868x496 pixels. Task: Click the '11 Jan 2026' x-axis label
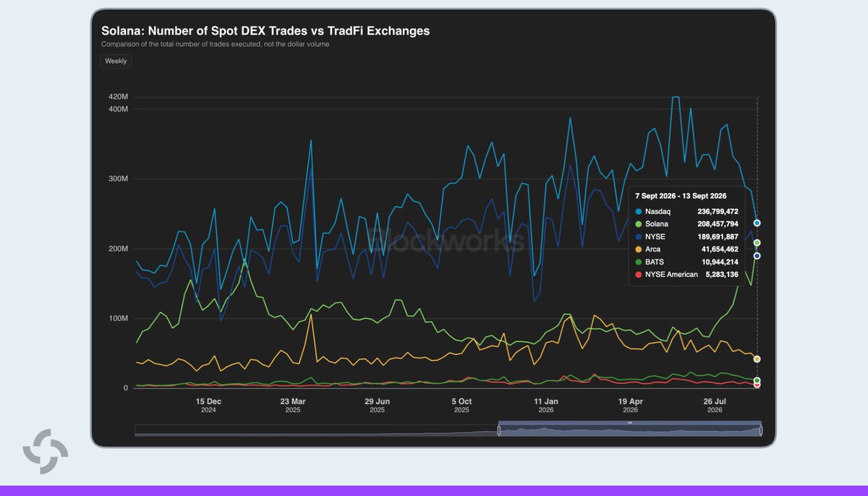click(546, 405)
